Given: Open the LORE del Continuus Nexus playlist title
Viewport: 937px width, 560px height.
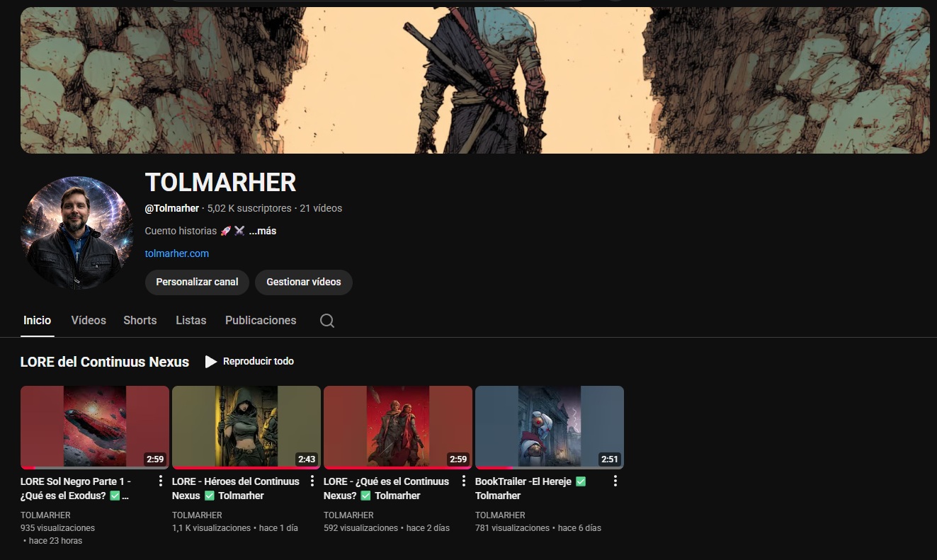Looking at the screenshot, I should (104, 362).
